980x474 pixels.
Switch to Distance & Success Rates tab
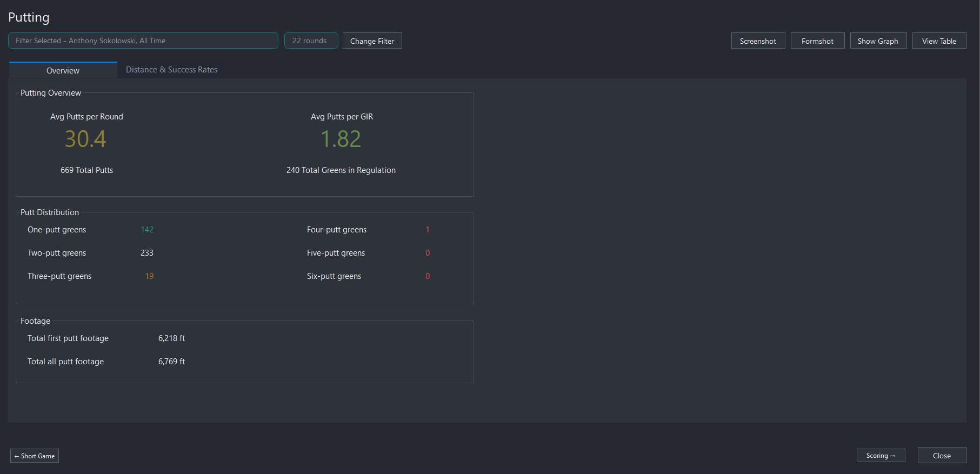171,70
